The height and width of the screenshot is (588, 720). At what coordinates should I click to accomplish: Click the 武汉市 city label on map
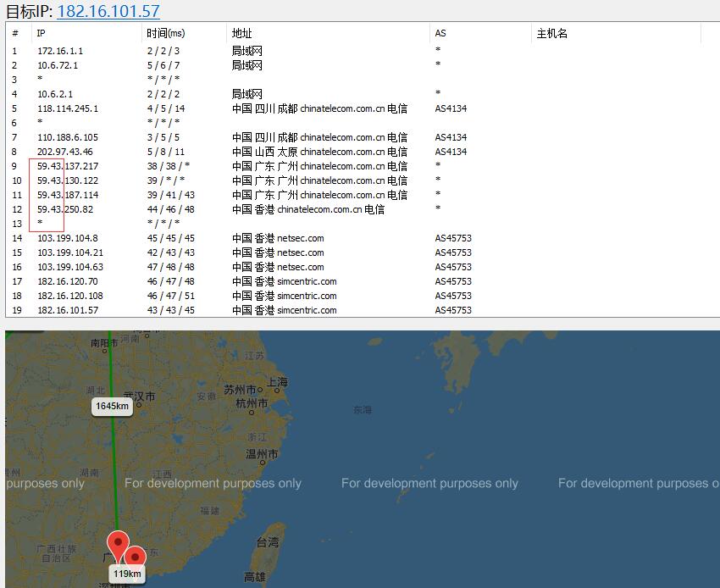tap(140, 397)
